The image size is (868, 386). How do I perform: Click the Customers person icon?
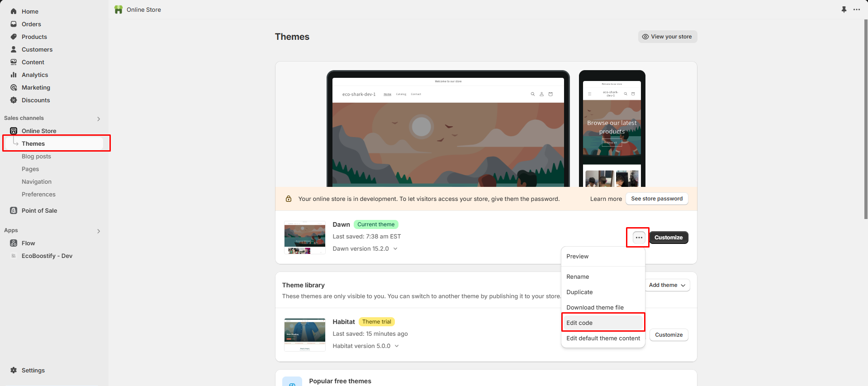point(14,49)
